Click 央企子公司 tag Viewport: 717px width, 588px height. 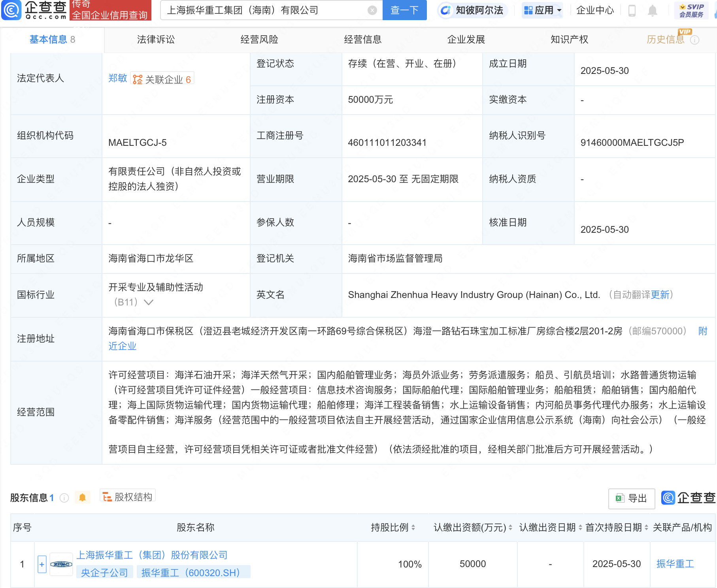pos(104,573)
